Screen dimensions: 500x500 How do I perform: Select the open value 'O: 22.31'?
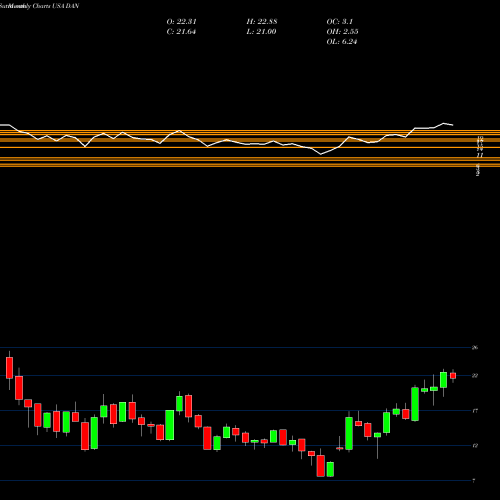[x=181, y=22]
